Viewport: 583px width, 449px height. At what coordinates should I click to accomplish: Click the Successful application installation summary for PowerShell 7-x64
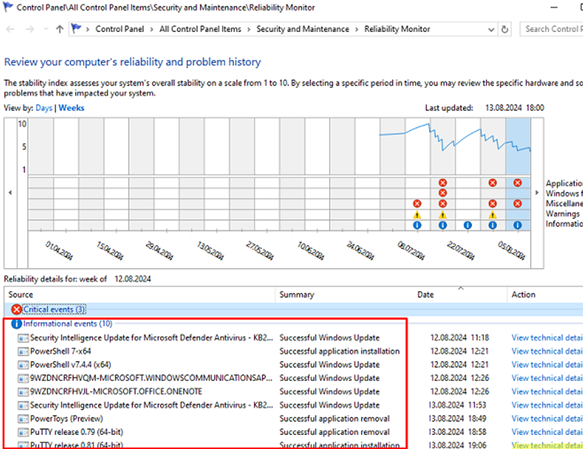(x=339, y=351)
